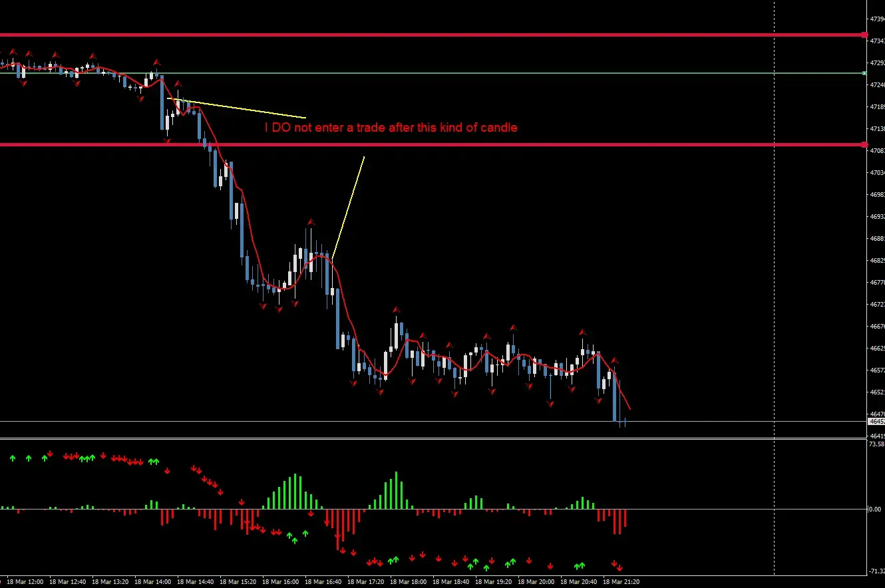The width and height of the screenshot is (885, 588).
Task: Click the '18 Mar 20:40' time label
Action: tap(580, 581)
